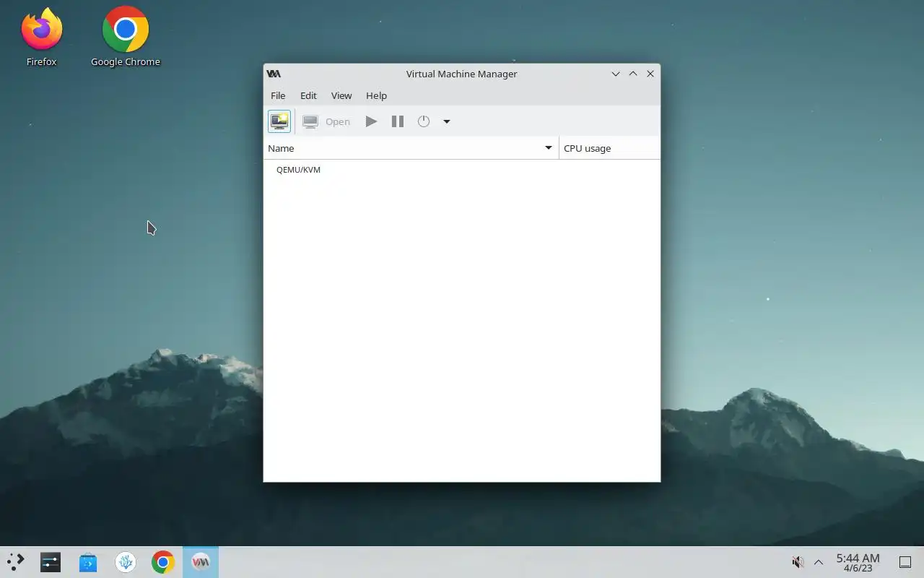
Task: Maximize the Virtual Machine Manager window
Action: (633, 74)
